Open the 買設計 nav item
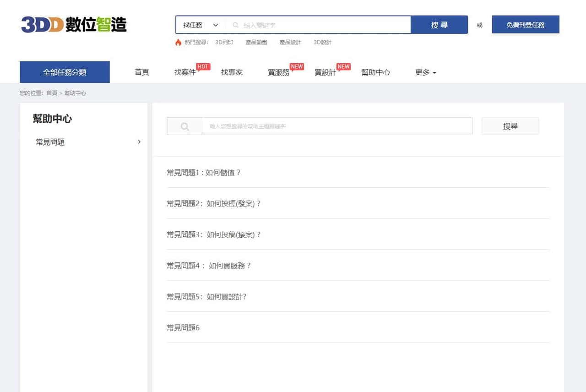This screenshot has width=586, height=392. pyautogui.click(x=325, y=72)
